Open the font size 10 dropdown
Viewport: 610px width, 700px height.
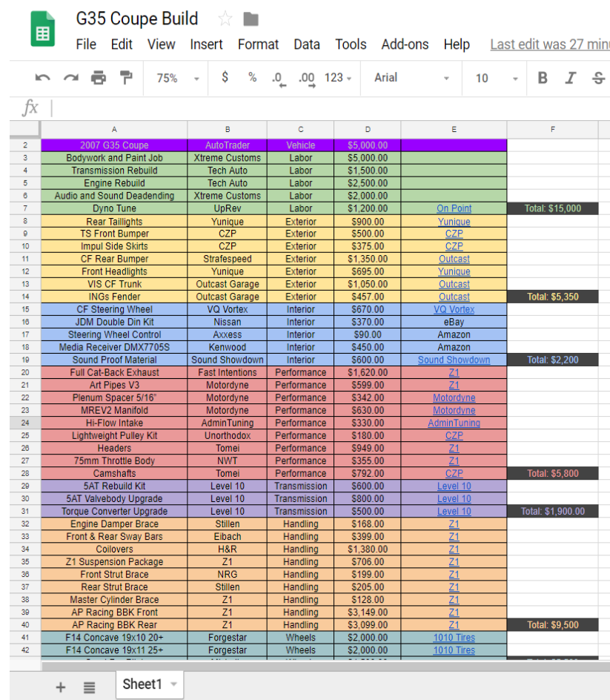tap(495, 78)
